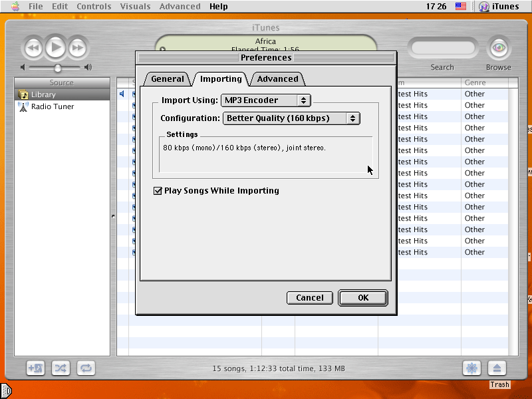Image resolution: width=532 pixels, height=399 pixels.
Task: Click inside the Search field
Action: pos(443,48)
